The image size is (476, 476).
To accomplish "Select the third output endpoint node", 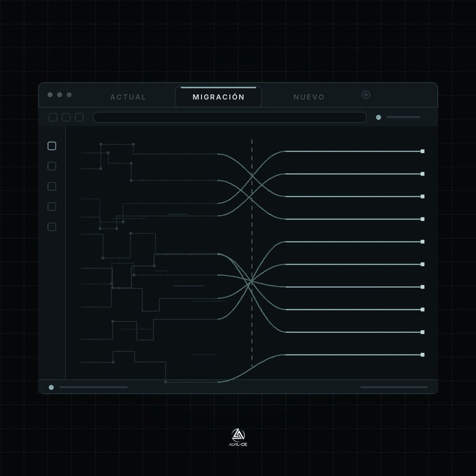I will coord(422,196).
